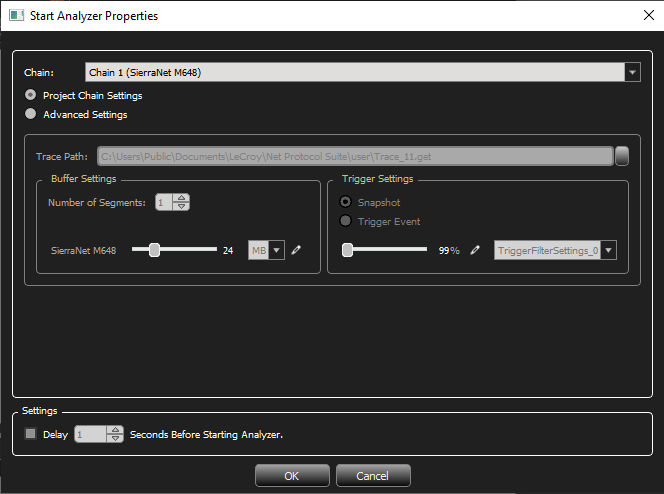Select Advanced Settings radio button
Screen dimensions: 664x494
30,114
